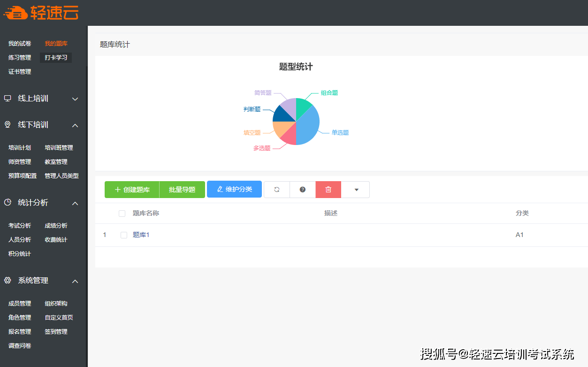Open the help icon next to refresh
The image size is (588, 367).
302,189
